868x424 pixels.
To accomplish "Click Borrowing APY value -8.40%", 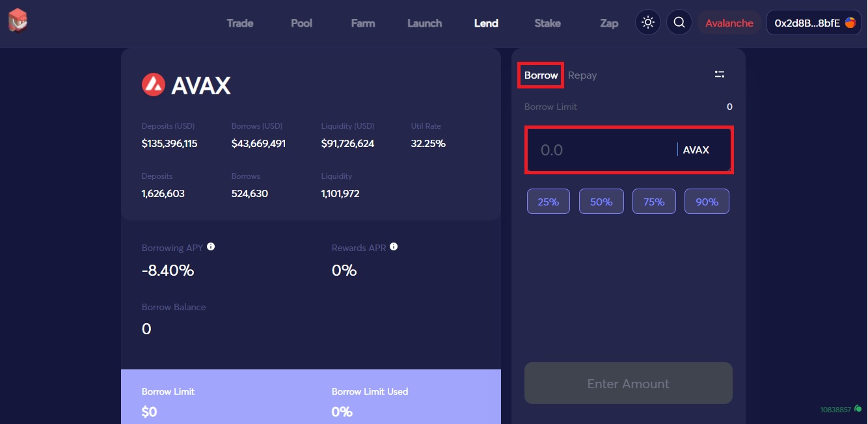I will (x=168, y=270).
